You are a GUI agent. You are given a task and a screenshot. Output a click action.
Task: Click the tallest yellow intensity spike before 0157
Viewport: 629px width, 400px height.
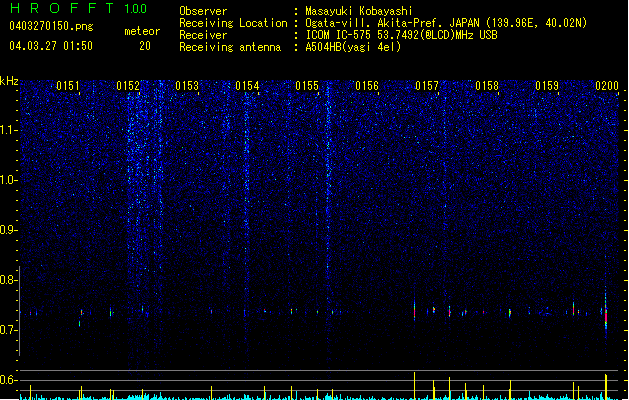(x=414, y=386)
